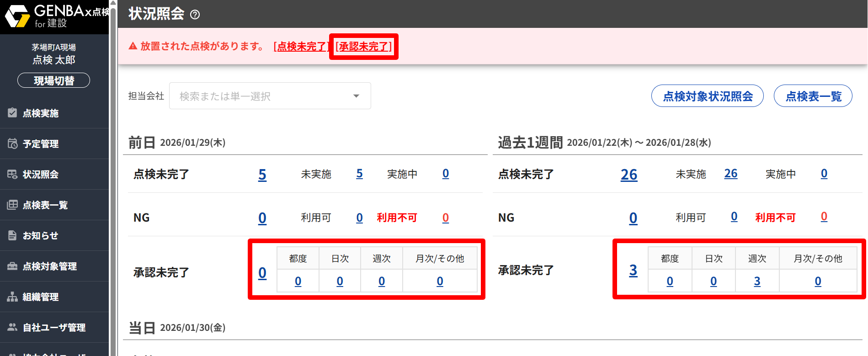
Task: Click the 過去1週間 date range text
Action: point(639,143)
